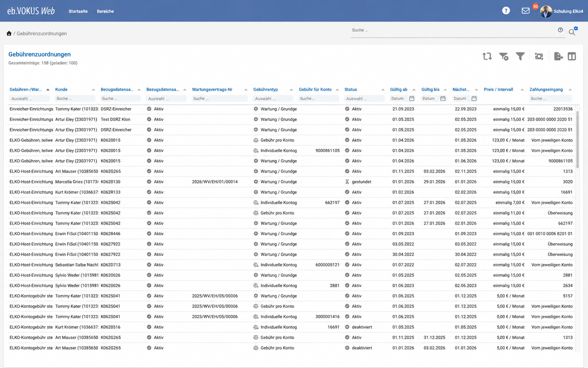This screenshot has height=368, width=588.
Task: Click the global Suche search field
Action: pos(454,30)
